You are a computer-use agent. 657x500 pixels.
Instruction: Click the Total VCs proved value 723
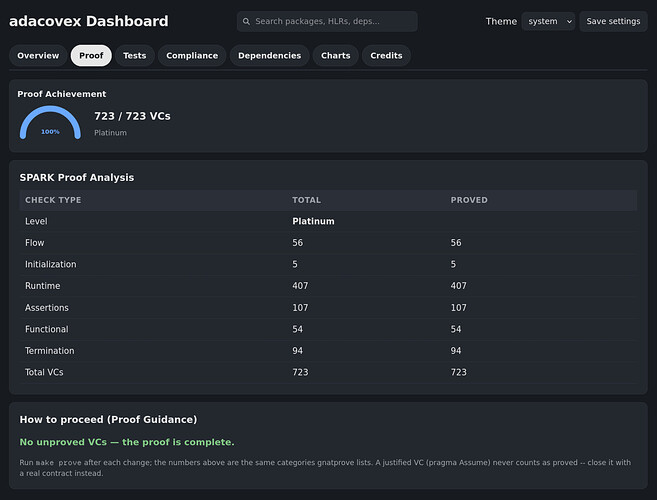coord(458,372)
